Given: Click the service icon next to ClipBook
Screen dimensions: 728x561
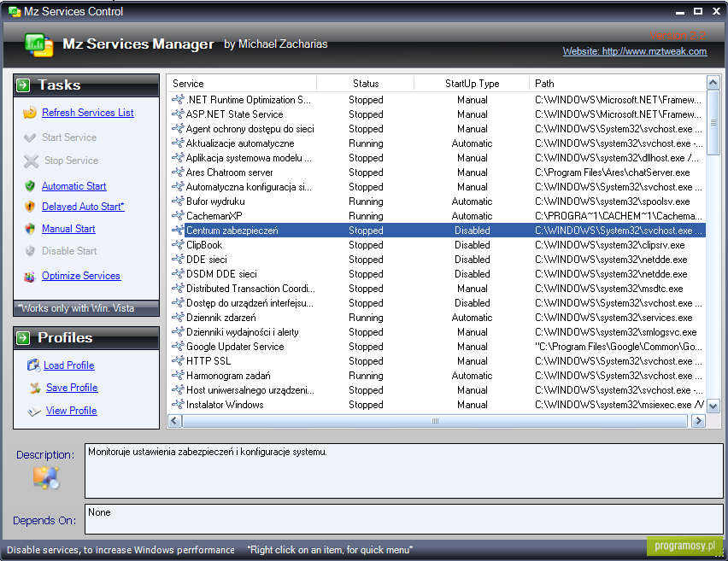Looking at the screenshot, I should coord(178,244).
